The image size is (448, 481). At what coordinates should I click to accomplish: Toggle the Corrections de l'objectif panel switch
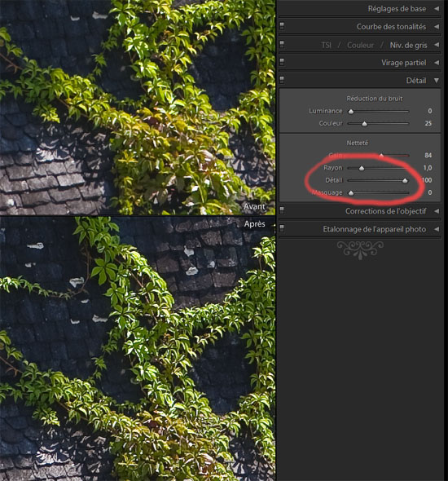(x=282, y=211)
